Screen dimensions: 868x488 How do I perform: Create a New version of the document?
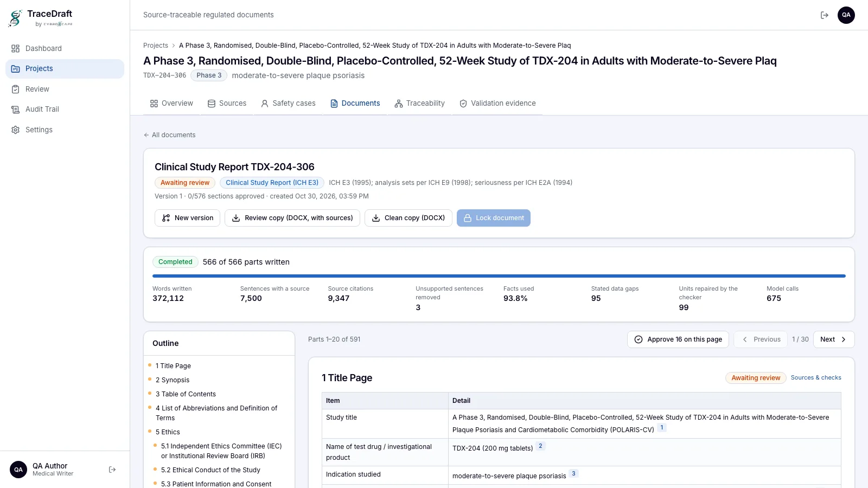coord(187,218)
